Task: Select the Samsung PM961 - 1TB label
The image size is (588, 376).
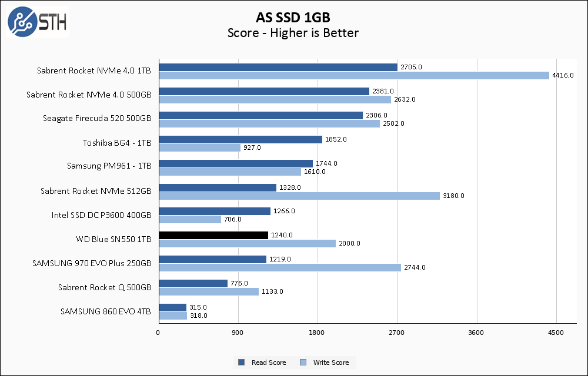Action: pyautogui.click(x=109, y=166)
